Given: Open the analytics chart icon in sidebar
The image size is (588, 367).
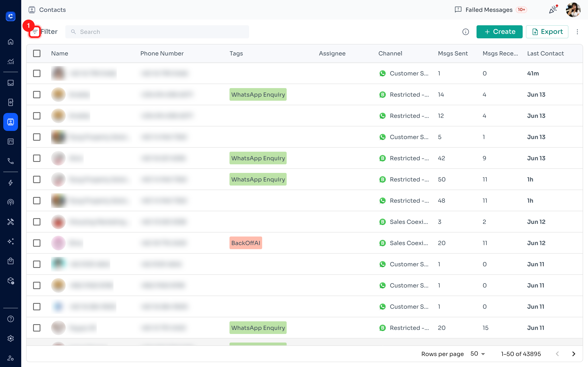Looking at the screenshot, I should click(x=10, y=61).
